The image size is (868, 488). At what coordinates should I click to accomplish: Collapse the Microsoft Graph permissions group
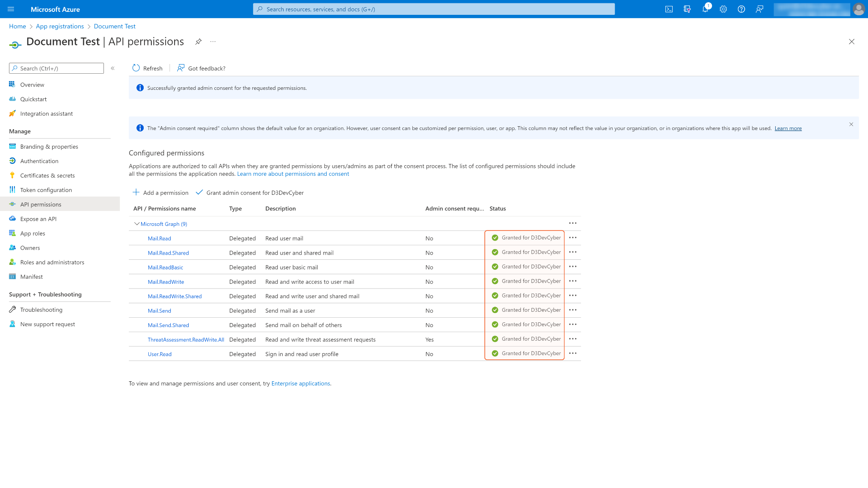pyautogui.click(x=136, y=224)
